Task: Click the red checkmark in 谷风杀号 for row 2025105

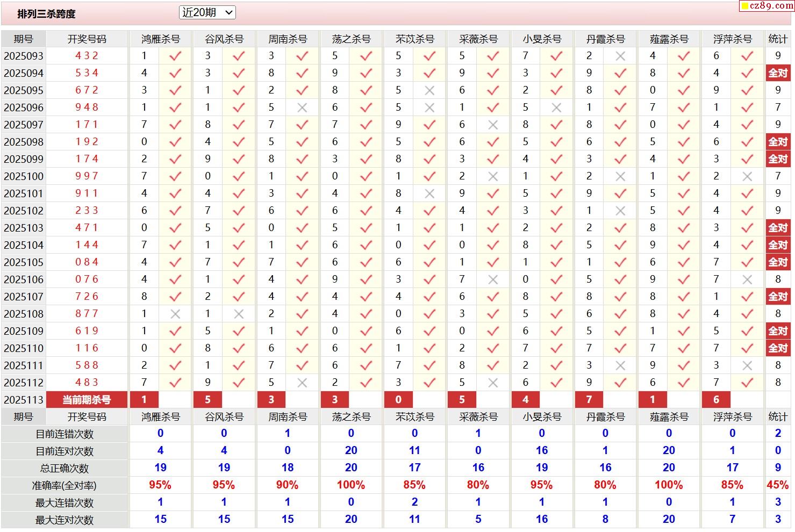Action: (x=239, y=262)
